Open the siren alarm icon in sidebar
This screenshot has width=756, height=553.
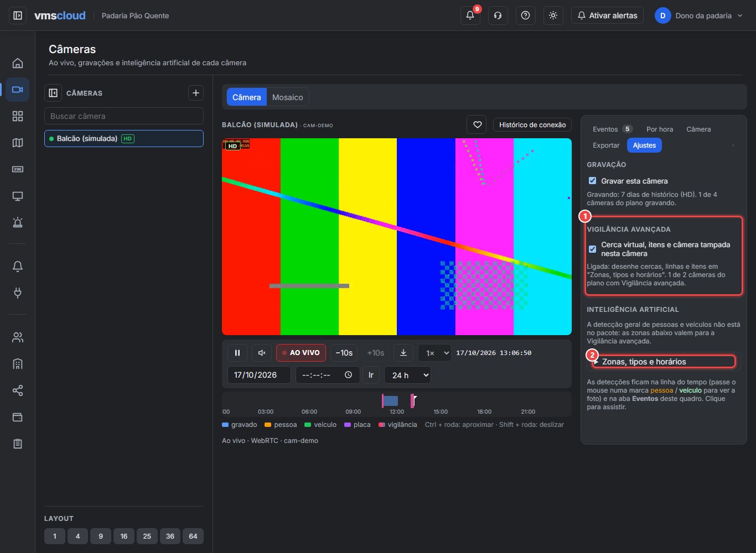coord(18,223)
